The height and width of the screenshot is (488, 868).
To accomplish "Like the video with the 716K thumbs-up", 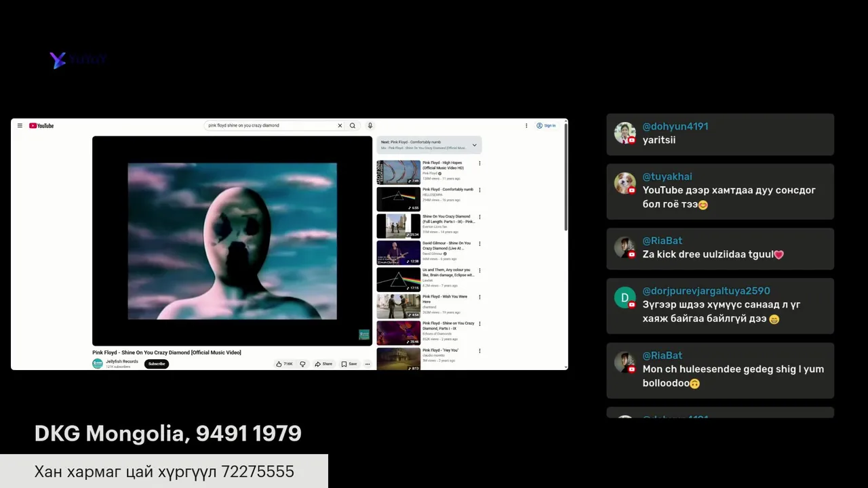I will (x=284, y=364).
